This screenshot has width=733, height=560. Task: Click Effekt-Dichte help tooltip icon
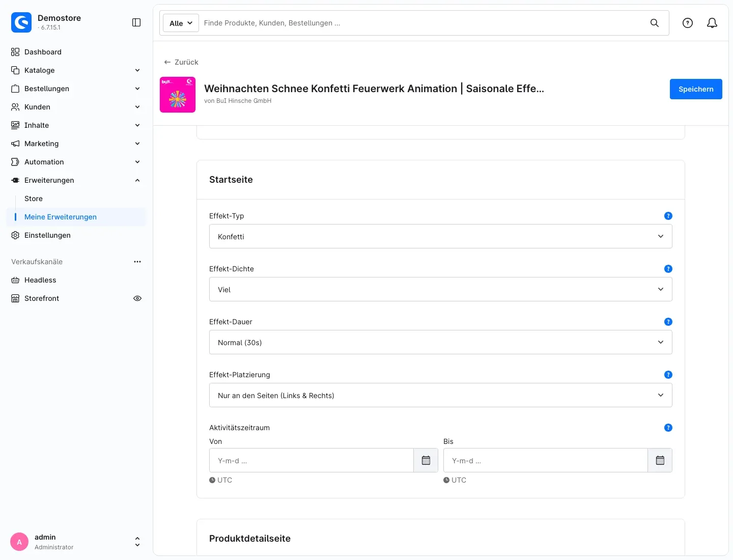668,269
